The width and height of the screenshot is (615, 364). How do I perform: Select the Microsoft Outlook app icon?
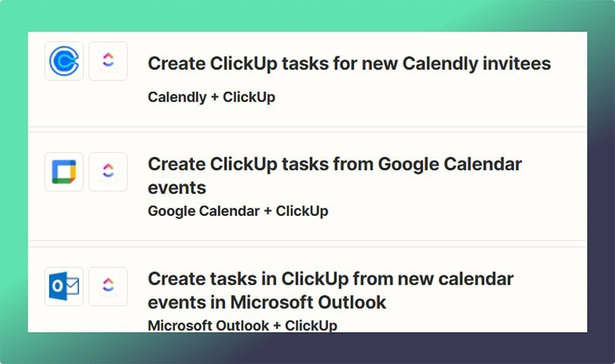pyautogui.click(x=63, y=286)
